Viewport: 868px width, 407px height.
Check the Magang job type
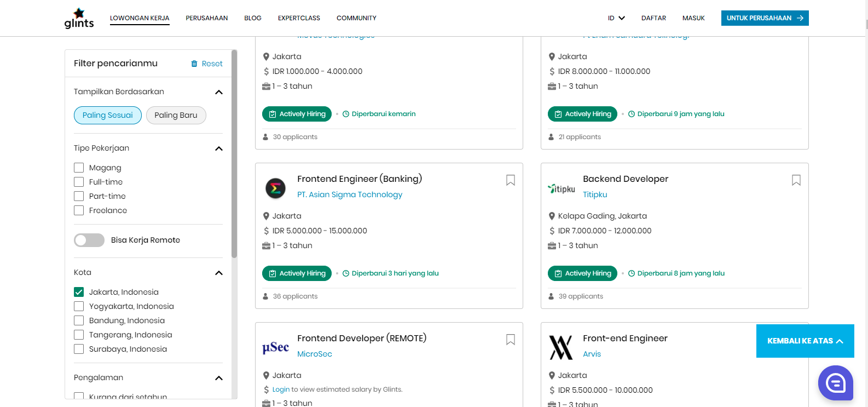coord(79,168)
